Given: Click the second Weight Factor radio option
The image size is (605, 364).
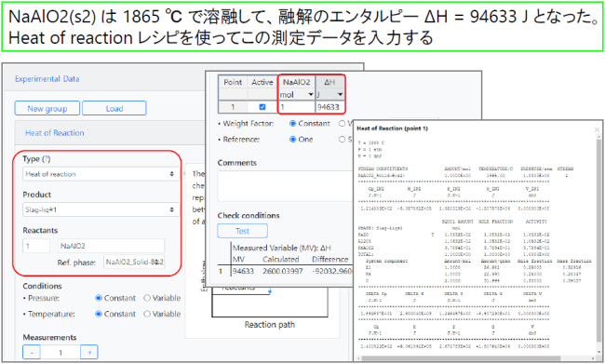Looking at the screenshot, I should tap(342, 124).
